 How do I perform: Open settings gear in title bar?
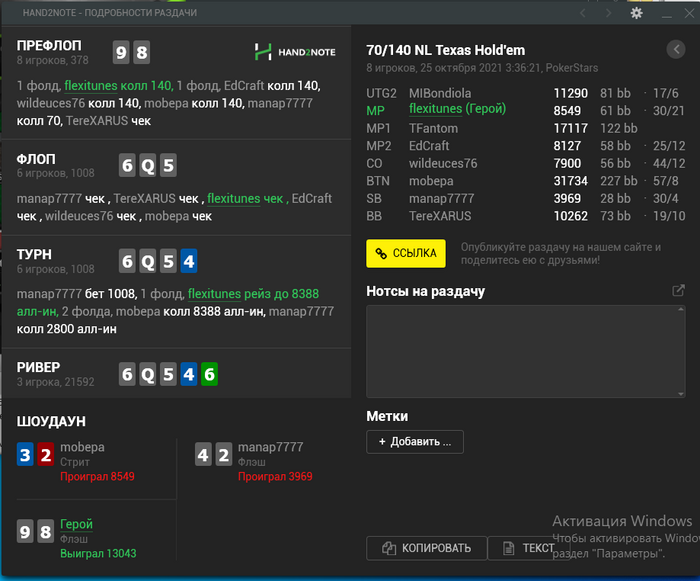click(636, 13)
